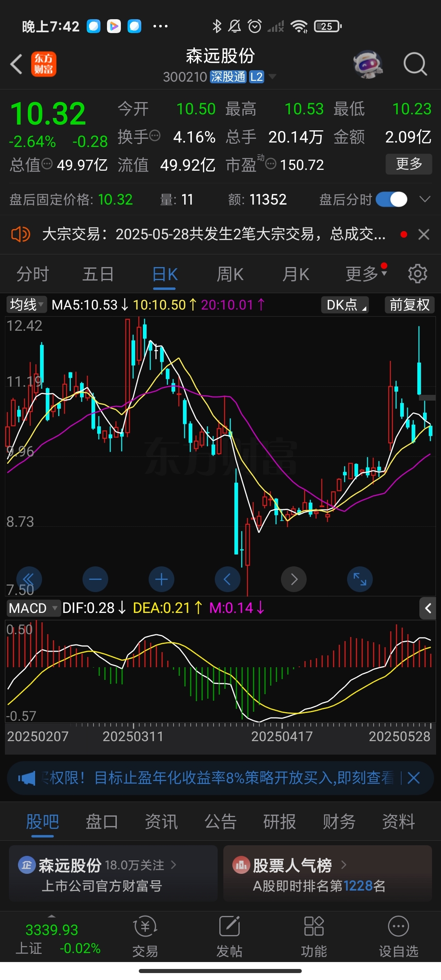Tap the L2 level badge

(256, 77)
